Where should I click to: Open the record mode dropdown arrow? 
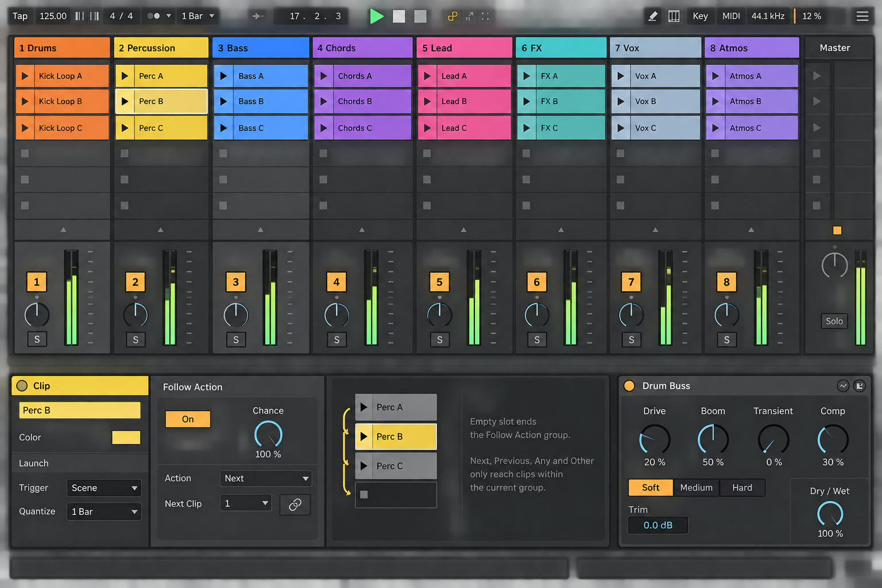169,16
